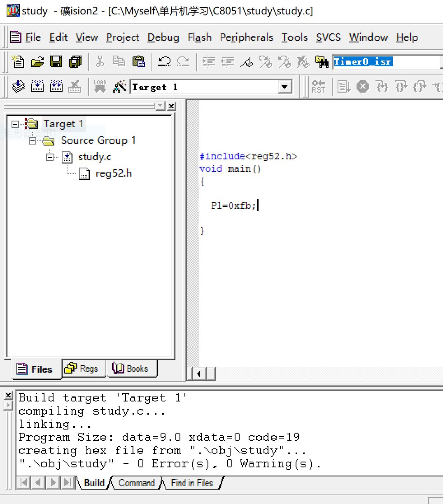Image resolution: width=443 pixels, height=504 pixels.
Task: Go to previous bookmark icon
Action: [284, 62]
